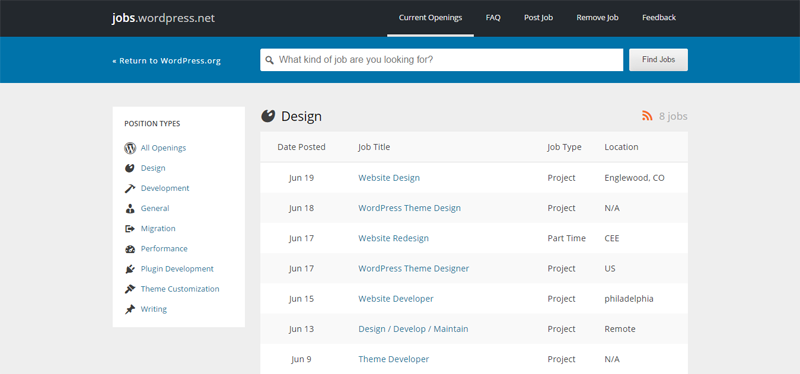
Task: Click the Remote location cell
Action: tap(620, 329)
